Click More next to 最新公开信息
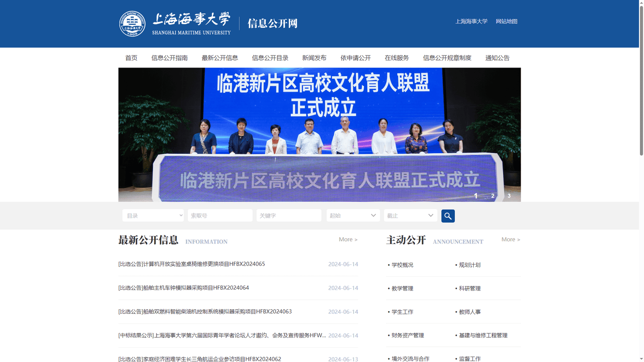Image resolution: width=644 pixels, height=362 pixels. coord(348,240)
